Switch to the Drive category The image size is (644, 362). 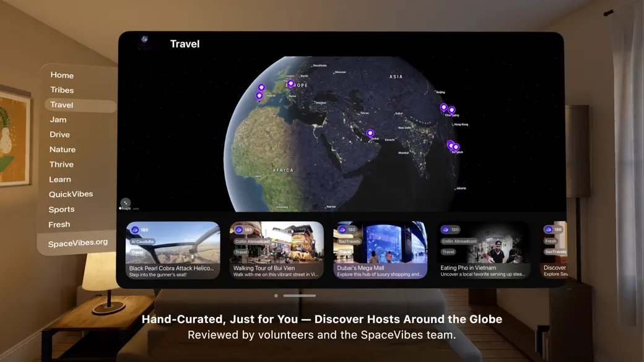coord(59,135)
